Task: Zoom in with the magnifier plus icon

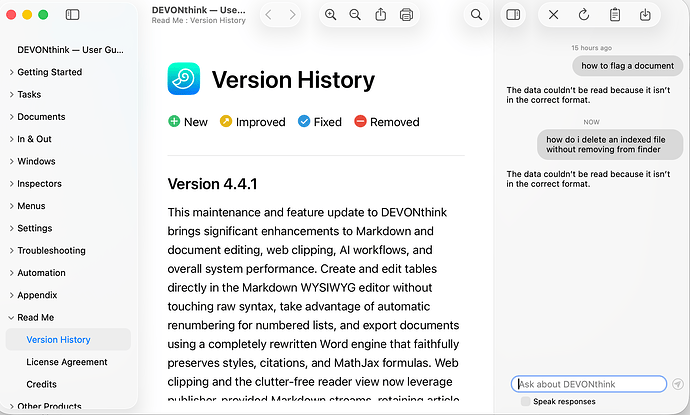Action: click(330, 15)
